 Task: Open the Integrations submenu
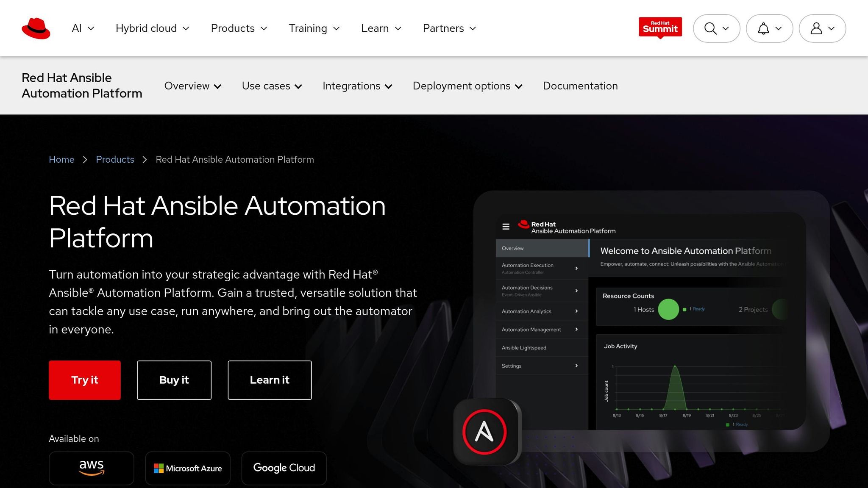(x=358, y=86)
